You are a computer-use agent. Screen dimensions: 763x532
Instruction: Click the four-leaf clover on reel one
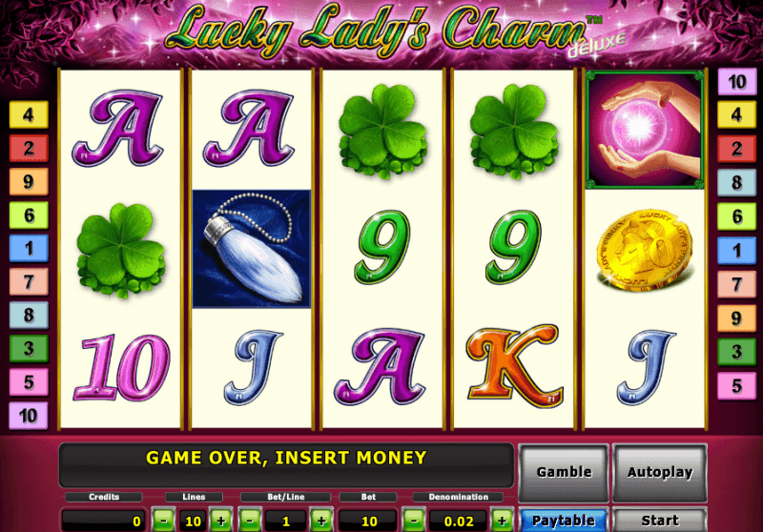(x=121, y=250)
